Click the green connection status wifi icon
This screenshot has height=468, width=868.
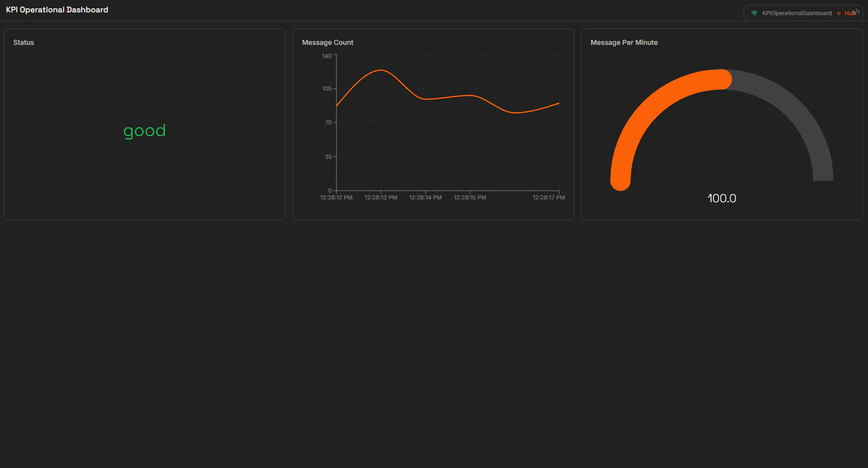[x=754, y=13]
